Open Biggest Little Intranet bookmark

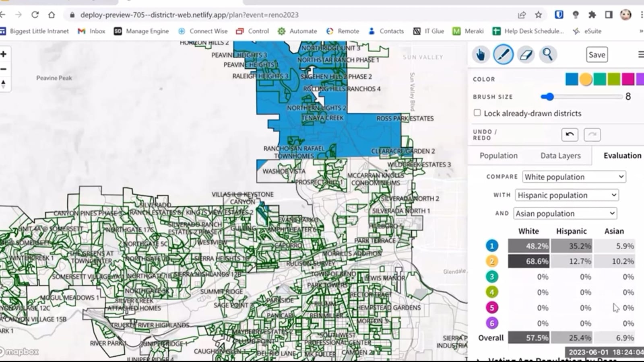click(35, 31)
